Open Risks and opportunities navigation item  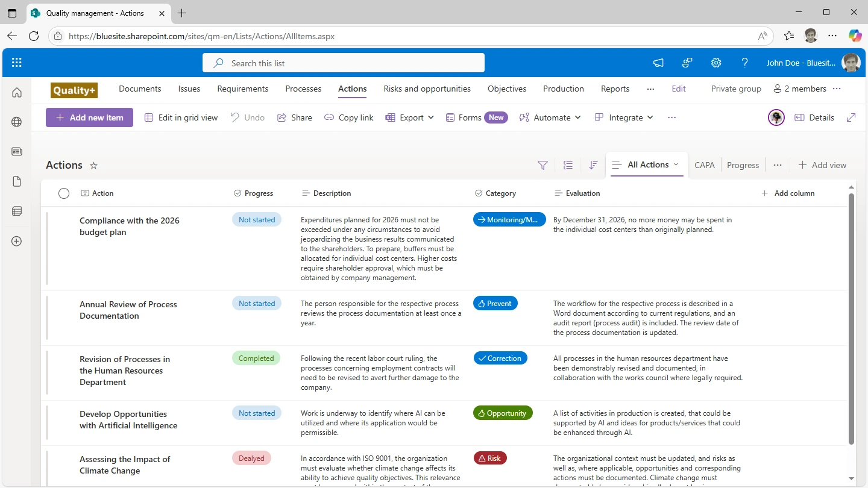coord(427,89)
